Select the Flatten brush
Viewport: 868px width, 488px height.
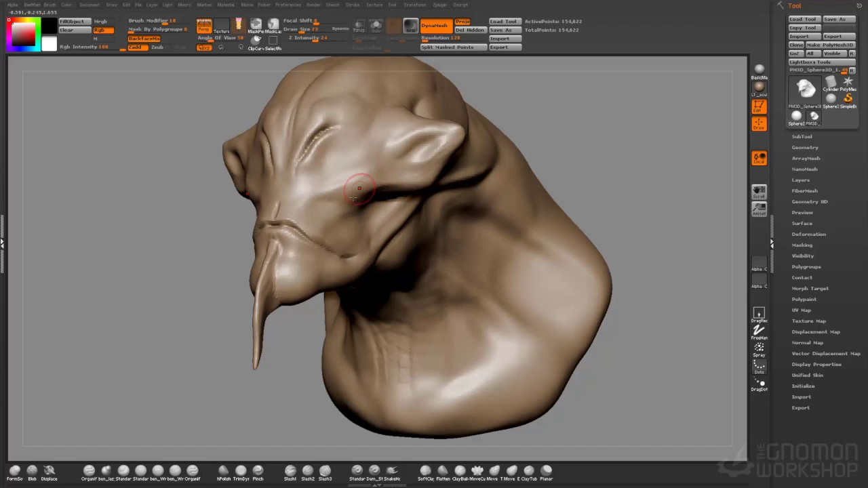pos(443,472)
